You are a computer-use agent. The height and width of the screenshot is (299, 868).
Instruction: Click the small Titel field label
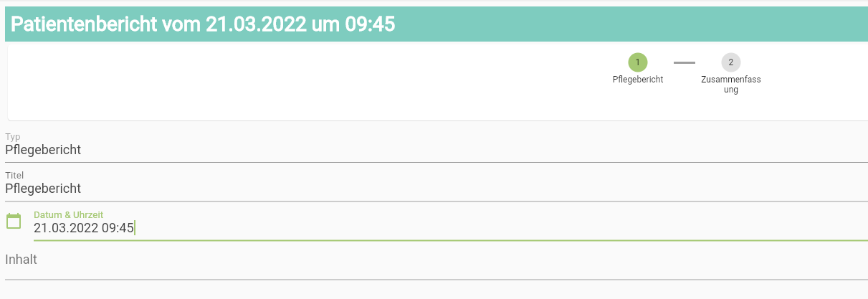pos(14,175)
